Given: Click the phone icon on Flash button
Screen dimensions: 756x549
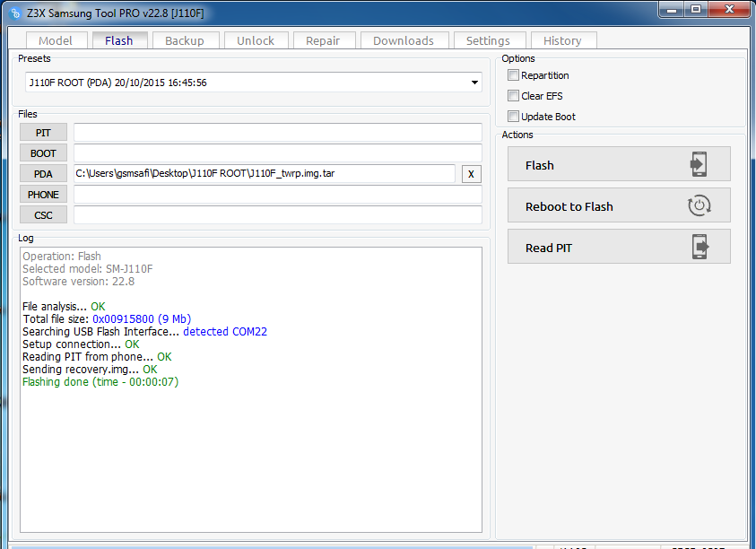Looking at the screenshot, I should click(699, 164).
